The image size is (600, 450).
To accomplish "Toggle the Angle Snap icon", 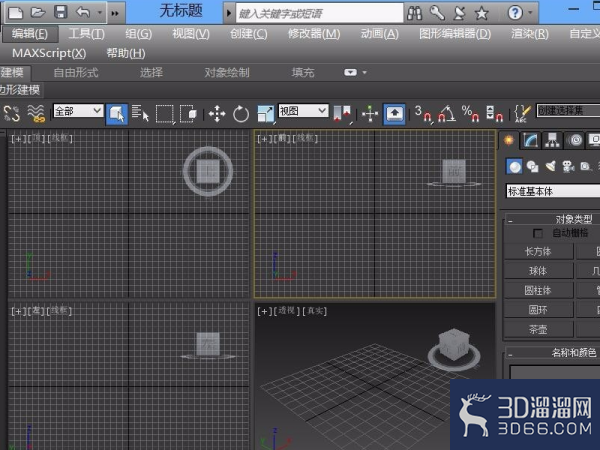I will click(447, 114).
